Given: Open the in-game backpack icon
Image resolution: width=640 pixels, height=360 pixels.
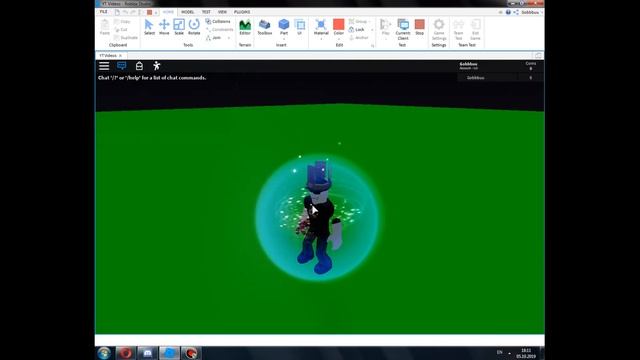Looking at the screenshot, I should [139, 66].
